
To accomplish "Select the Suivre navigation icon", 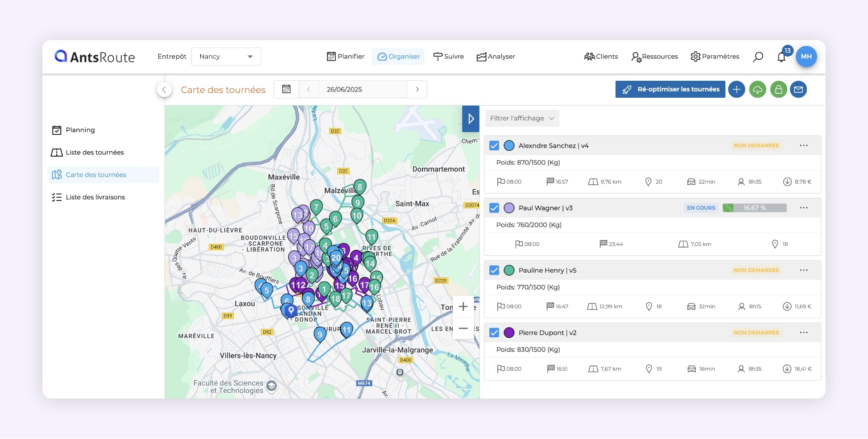I will coord(449,56).
